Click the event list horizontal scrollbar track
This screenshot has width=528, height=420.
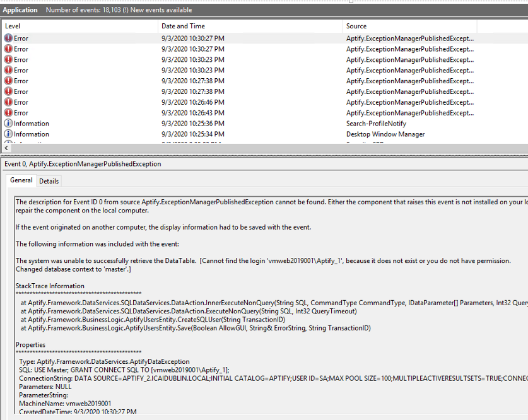tap(269, 148)
